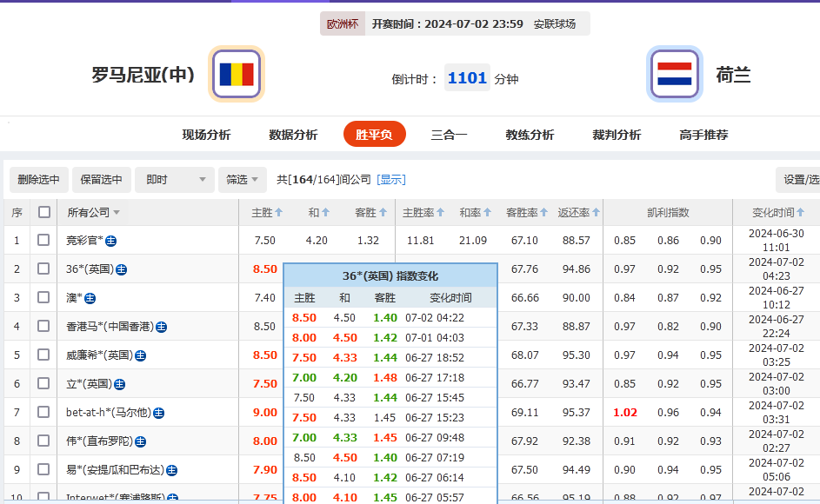This screenshot has height=504, width=820.
Task: Open the 筛选 dropdown
Action: click(x=242, y=180)
